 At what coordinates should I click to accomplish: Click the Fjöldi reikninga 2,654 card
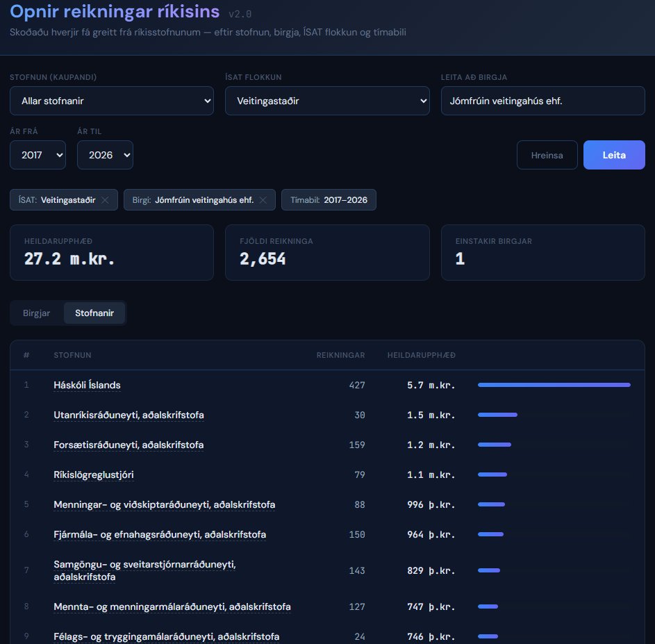click(327, 253)
